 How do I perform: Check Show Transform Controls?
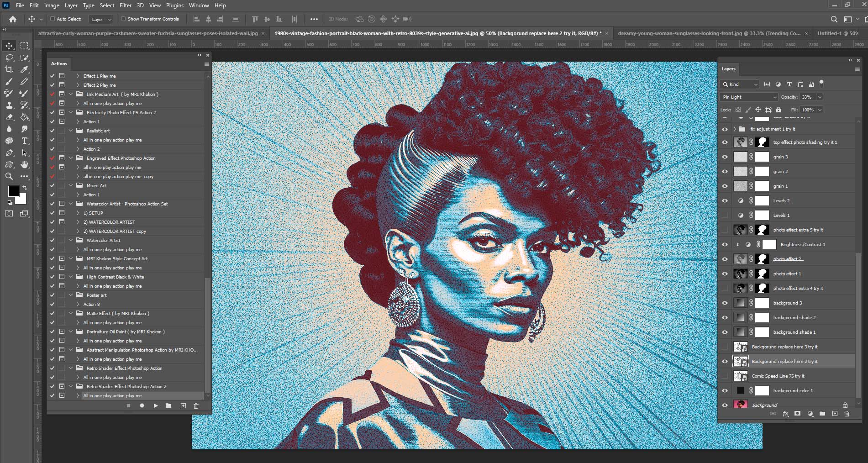[x=123, y=19]
